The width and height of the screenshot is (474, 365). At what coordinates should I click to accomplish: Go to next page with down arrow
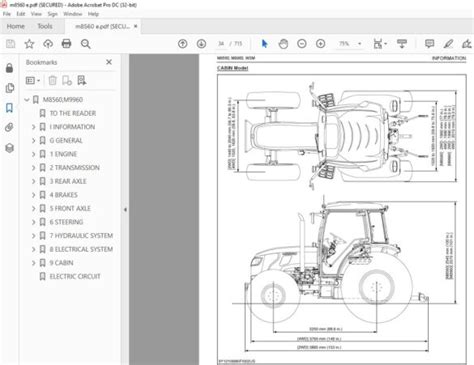pos(201,44)
